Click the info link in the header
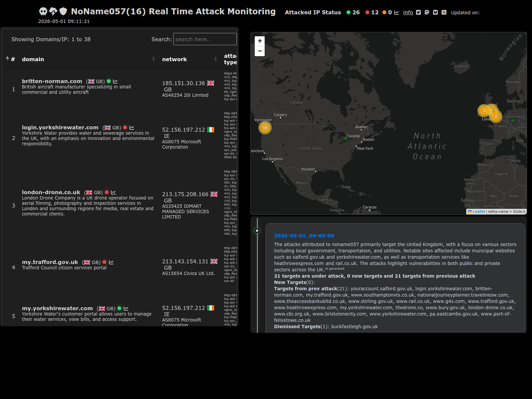 point(408,12)
